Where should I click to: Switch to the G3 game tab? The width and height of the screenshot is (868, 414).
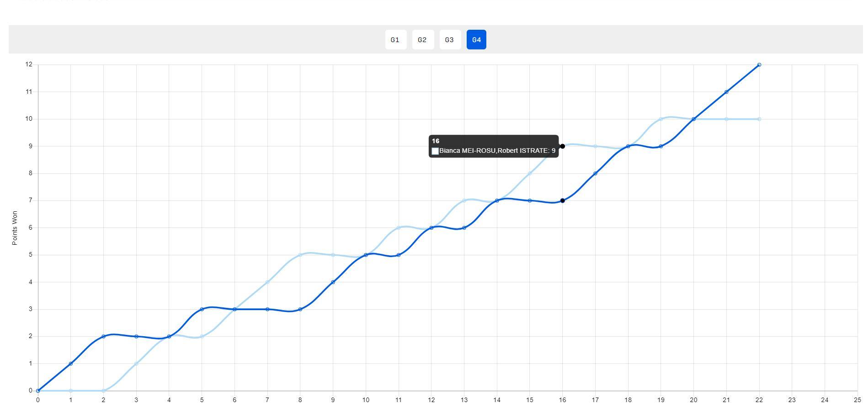click(450, 40)
